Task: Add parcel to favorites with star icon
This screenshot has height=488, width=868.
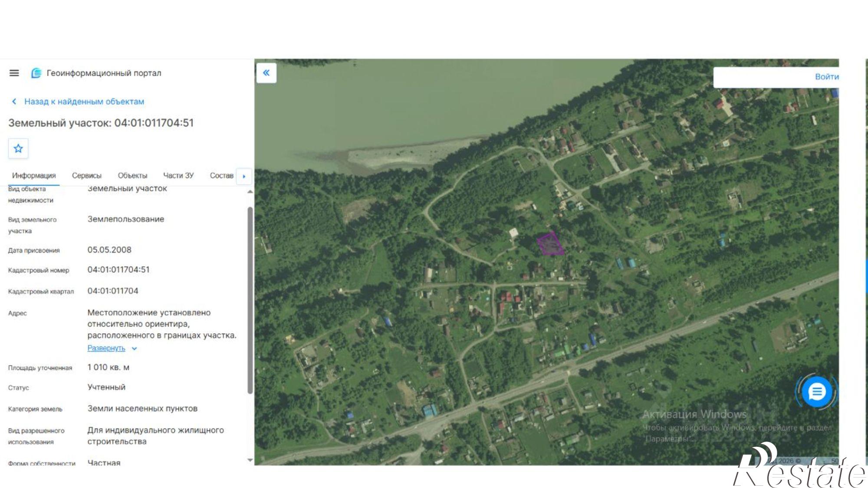Action: point(18,148)
